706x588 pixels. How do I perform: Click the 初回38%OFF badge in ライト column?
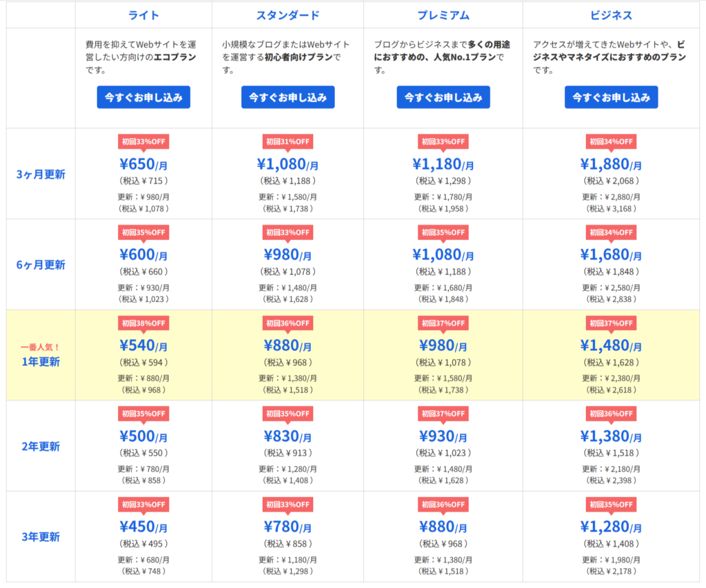(x=143, y=323)
